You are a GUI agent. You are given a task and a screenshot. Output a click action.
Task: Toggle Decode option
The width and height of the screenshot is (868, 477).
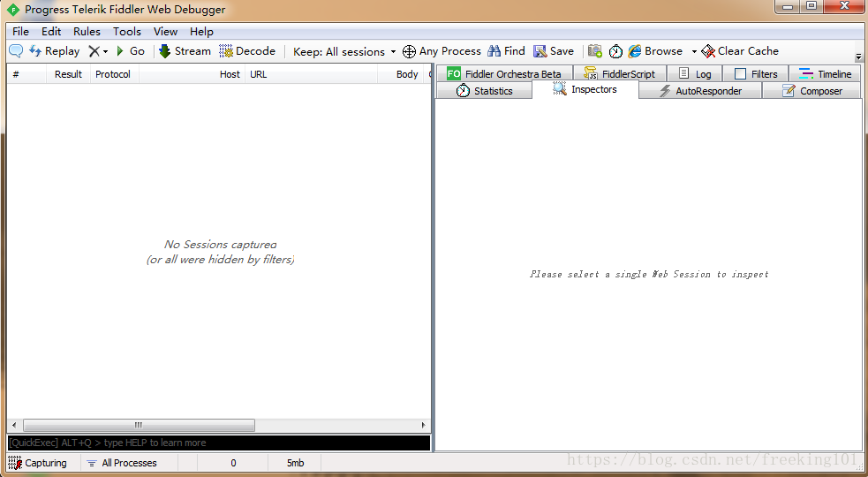point(247,51)
